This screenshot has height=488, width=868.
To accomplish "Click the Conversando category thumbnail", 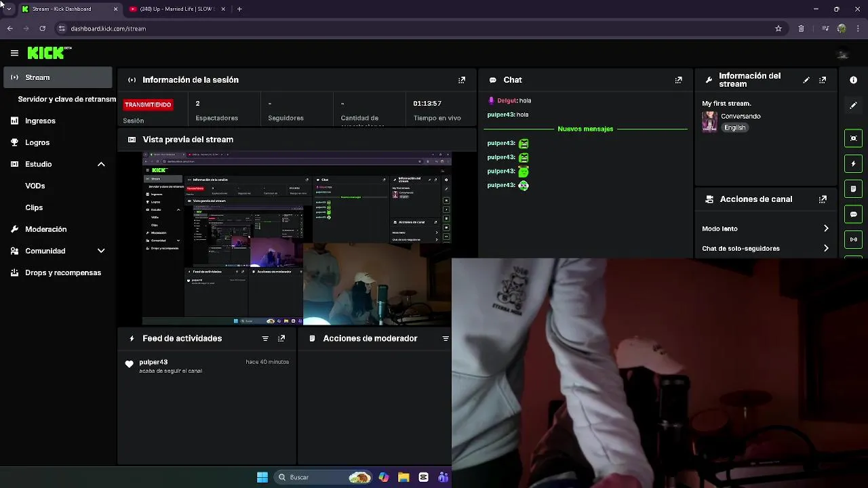I will pyautogui.click(x=709, y=121).
